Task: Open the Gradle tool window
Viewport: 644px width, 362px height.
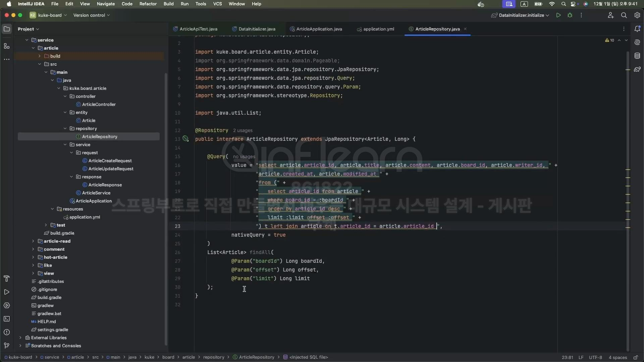Action: (x=637, y=69)
